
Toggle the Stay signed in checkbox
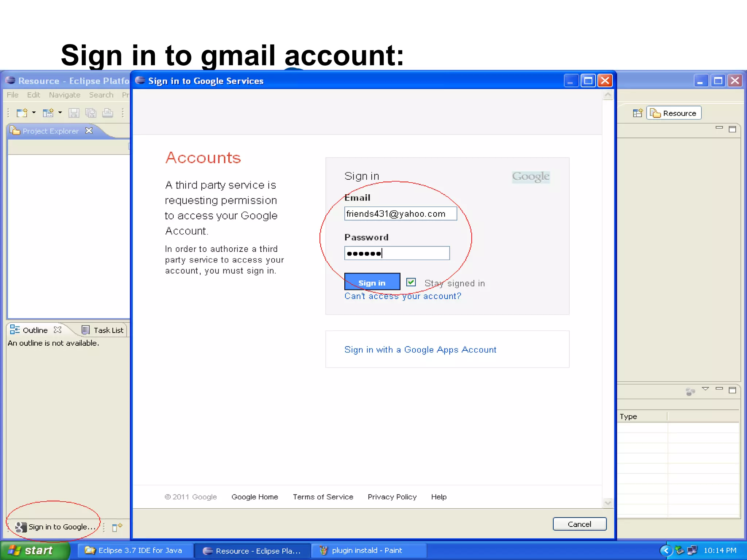411,282
